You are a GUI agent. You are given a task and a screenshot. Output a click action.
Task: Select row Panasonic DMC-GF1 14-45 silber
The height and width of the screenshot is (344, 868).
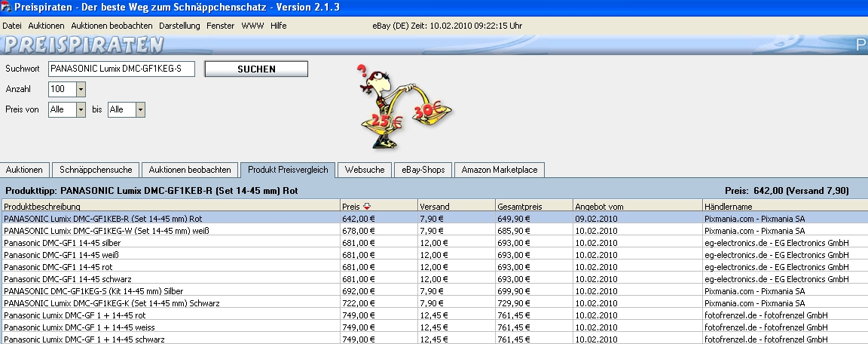(435, 243)
